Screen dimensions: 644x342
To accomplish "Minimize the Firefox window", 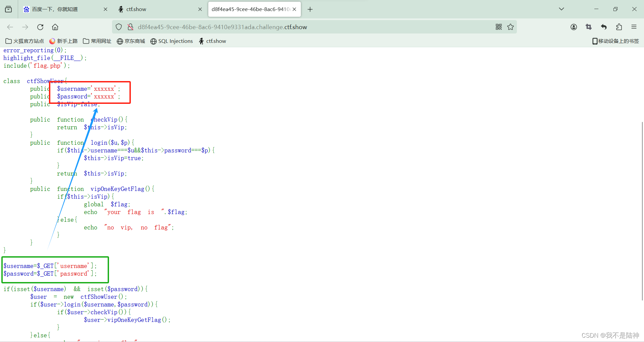I will coord(596,9).
